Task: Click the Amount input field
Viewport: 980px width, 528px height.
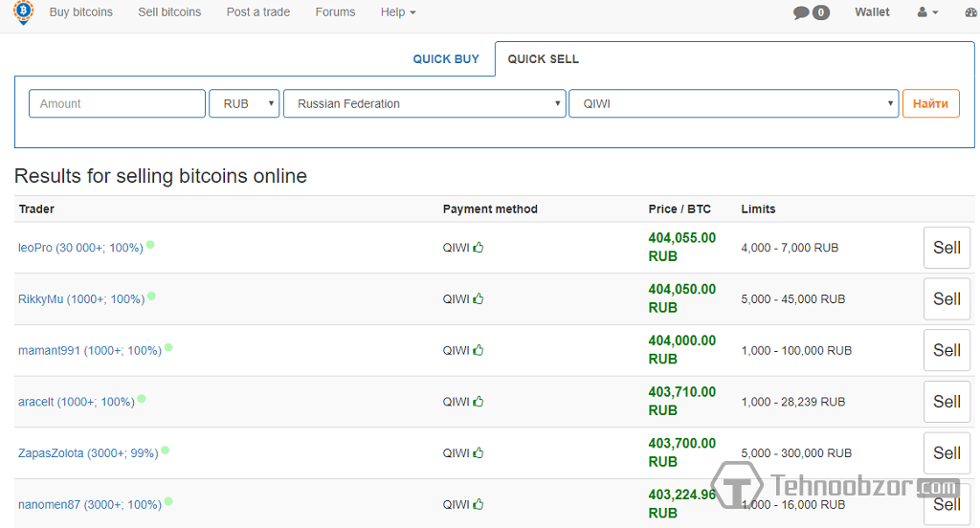Action: pos(117,103)
